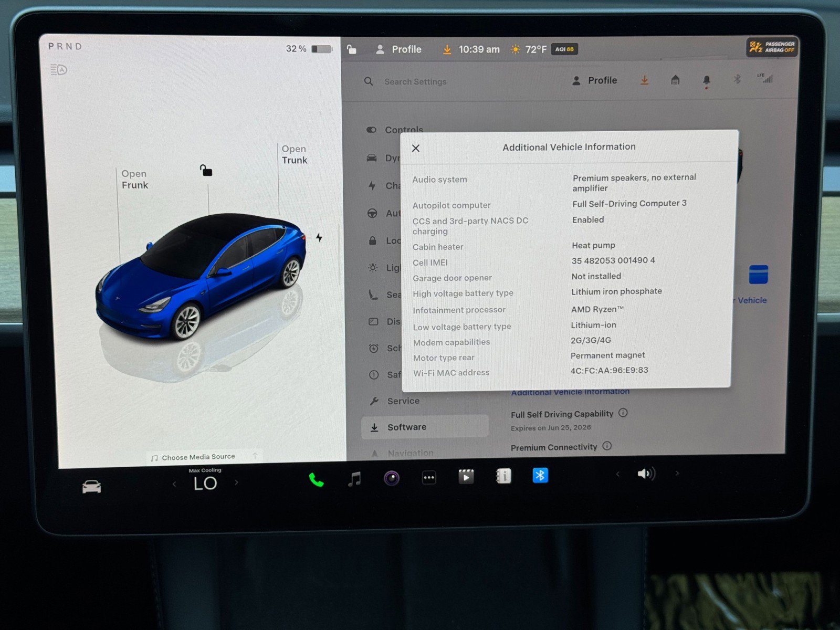The width and height of the screenshot is (840, 630).
Task: Open notifications via the bell icon
Action: click(x=706, y=79)
